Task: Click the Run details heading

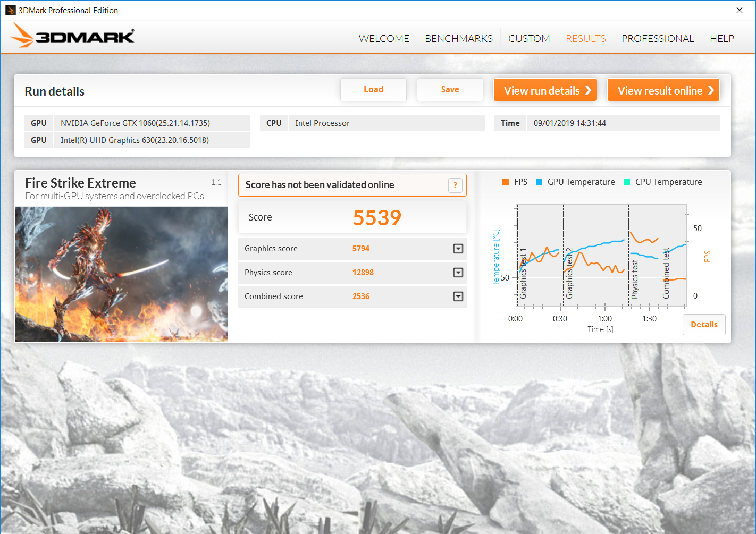Action: 54,91
